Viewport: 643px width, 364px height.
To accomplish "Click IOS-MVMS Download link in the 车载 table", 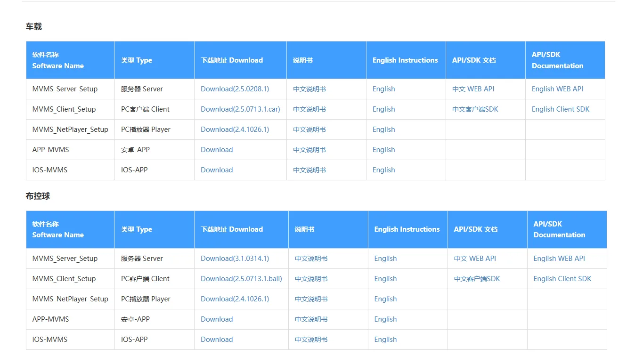I will click(x=217, y=170).
